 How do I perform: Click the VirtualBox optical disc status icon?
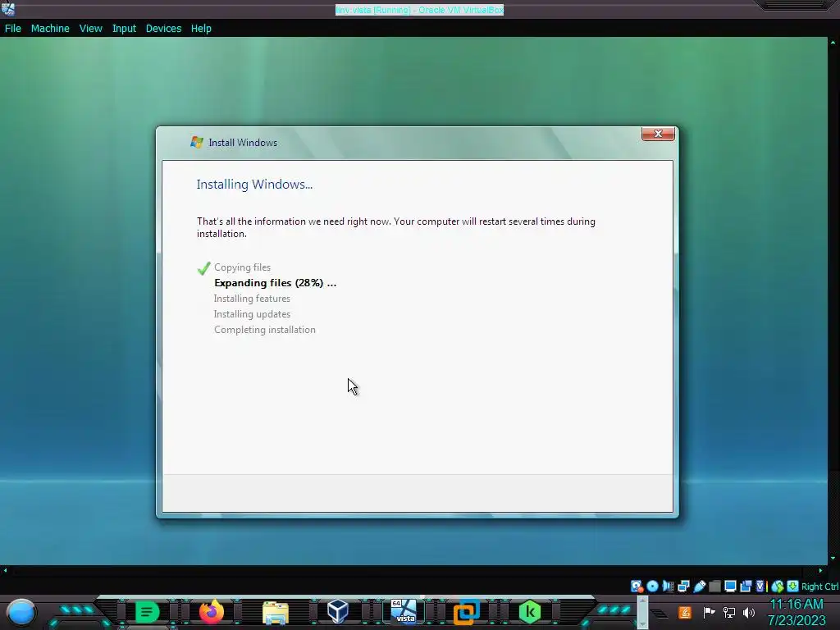pos(652,586)
